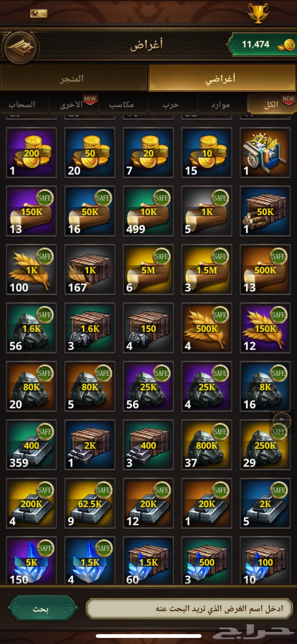The width and height of the screenshot is (297, 644).
Task: Select the resource cart item
Action: click(265, 153)
